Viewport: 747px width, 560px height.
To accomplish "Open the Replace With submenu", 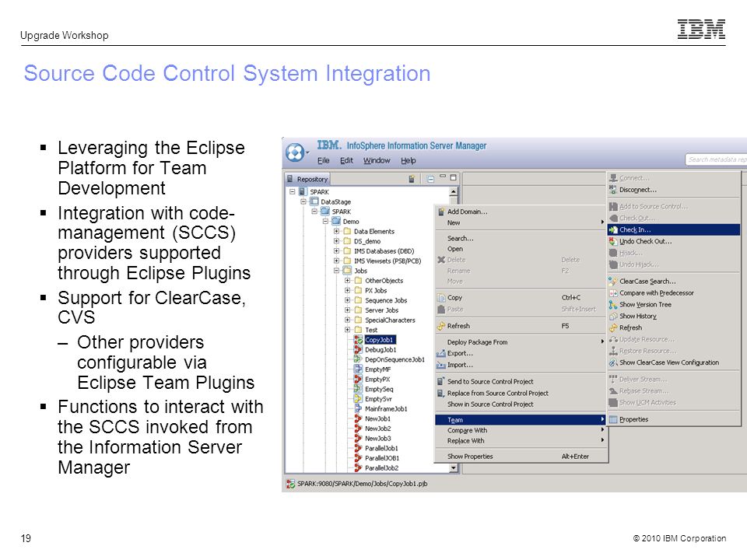I will coord(521,441).
